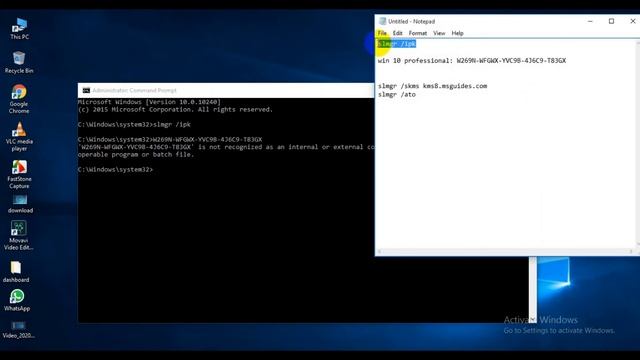640x360 pixels.
Task: Select the Recycle Bin desktop icon
Action: pyautogui.click(x=19, y=62)
